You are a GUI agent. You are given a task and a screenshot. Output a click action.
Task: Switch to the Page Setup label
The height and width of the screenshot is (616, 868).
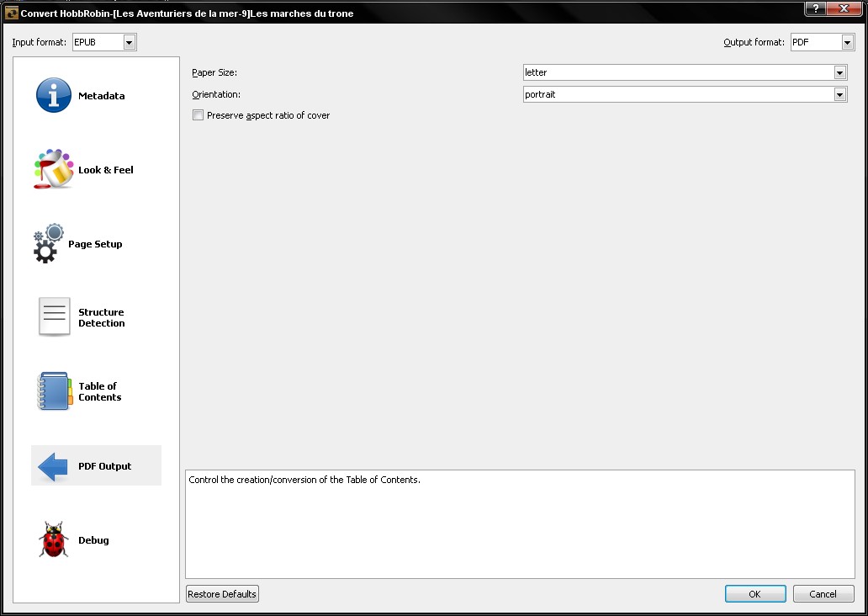pyautogui.click(x=95, y=244)
